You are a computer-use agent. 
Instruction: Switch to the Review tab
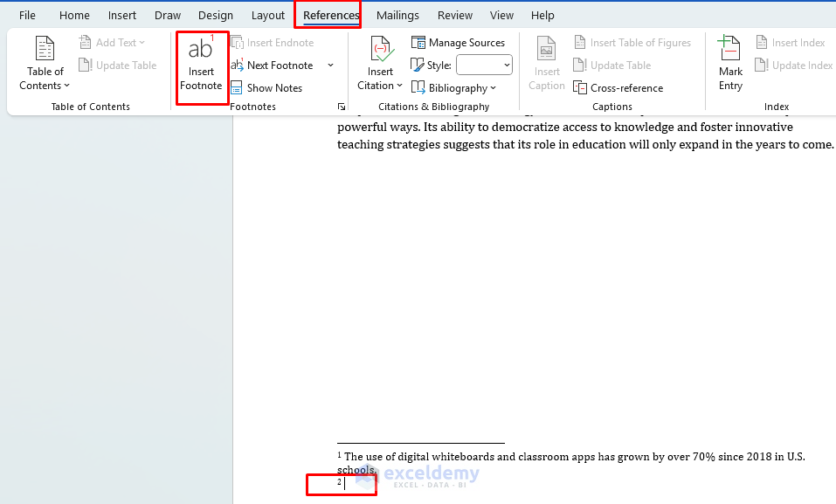click(x=455, y=16)
